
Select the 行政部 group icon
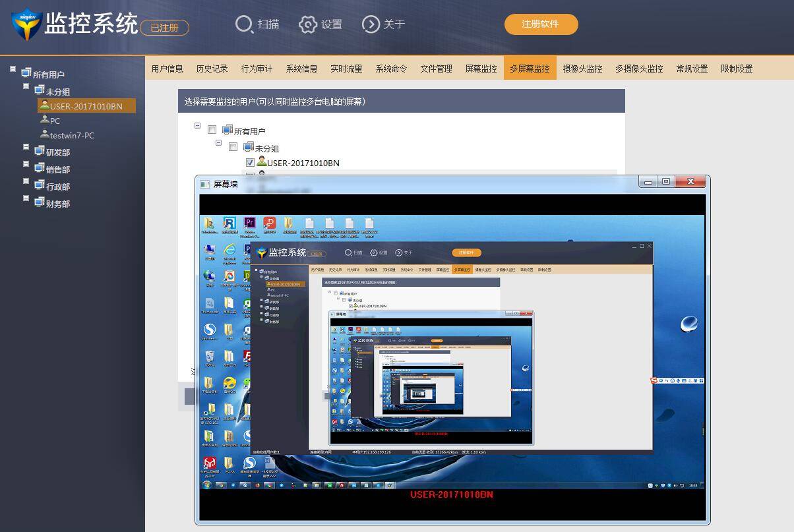click(40, 185)
